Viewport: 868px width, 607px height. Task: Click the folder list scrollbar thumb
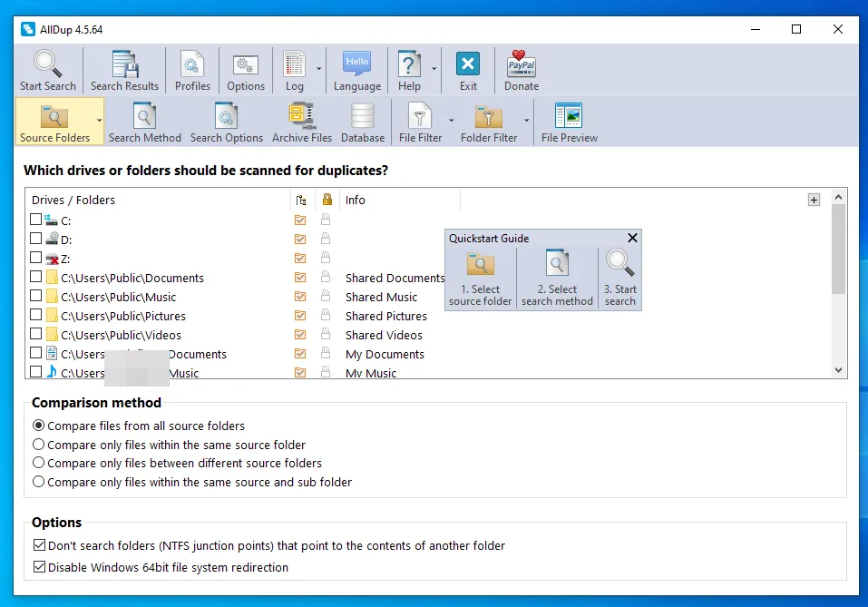(x=838, y=250)
